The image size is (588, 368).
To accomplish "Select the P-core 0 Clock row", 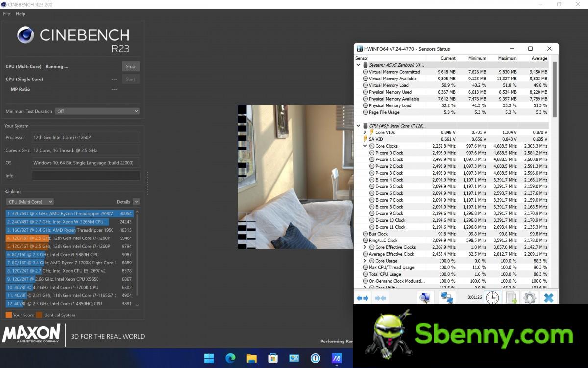I will coord(453,153).
